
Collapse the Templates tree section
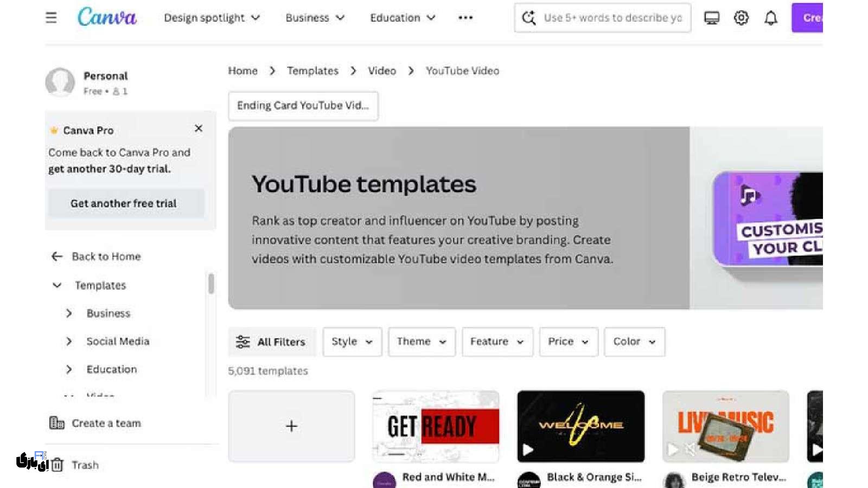pos(57,285)
